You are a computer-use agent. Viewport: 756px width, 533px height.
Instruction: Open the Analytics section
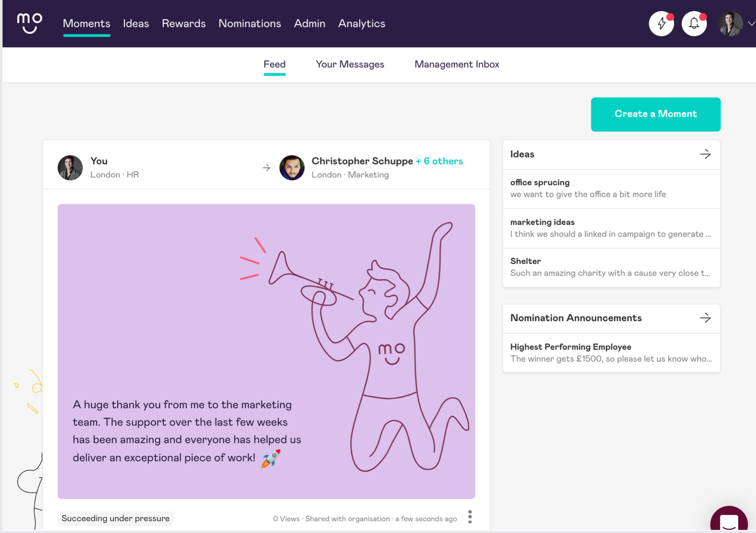pyautogui.click(x=361, y=23)
